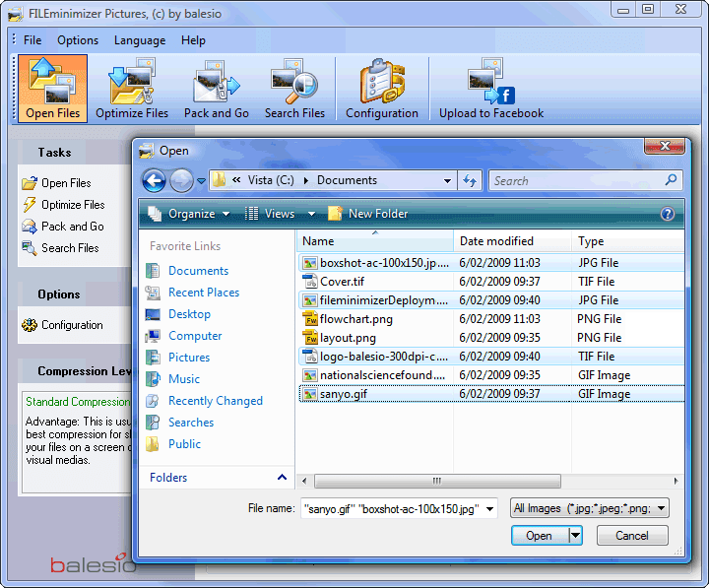
Task: Click Search Files in the Tasks panel
Action: pos(60,248)
